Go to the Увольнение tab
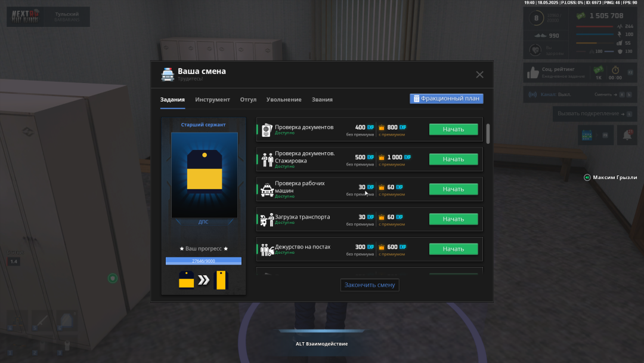The image size is (644, 363). [284, 100]
